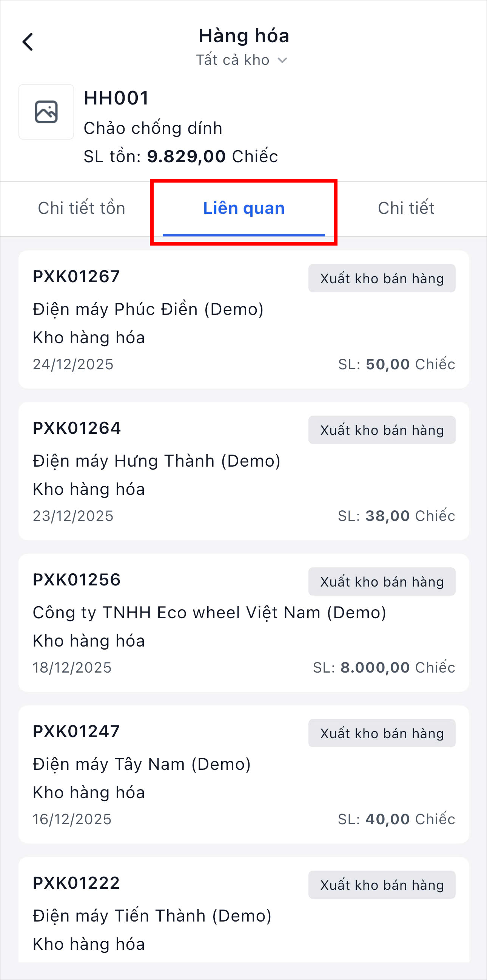Switch to the Chi tiết tồn tab
The image size is (487, 980).
82,208
